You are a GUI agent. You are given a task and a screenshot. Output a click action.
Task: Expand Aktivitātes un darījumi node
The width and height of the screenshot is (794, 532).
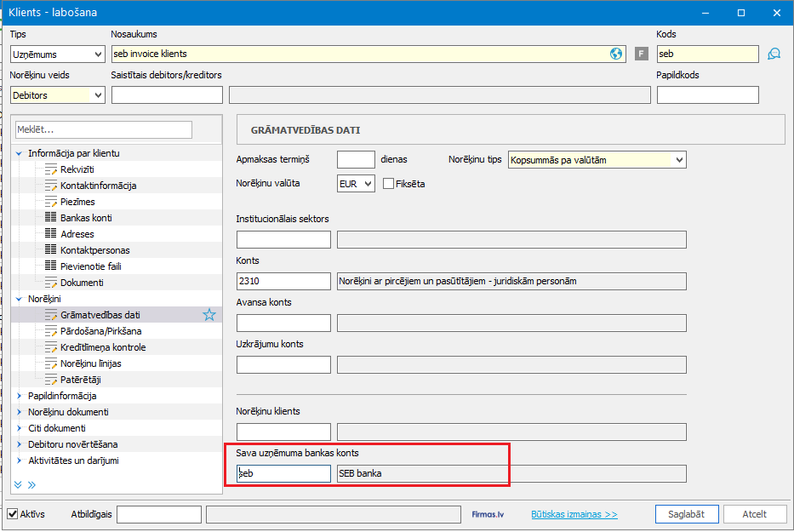click(x=19, y=461)
